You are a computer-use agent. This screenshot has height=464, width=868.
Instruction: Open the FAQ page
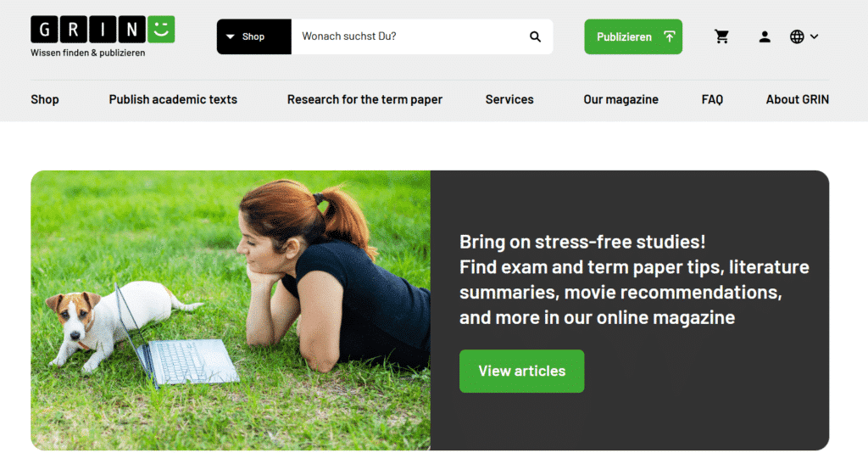tap(712, 99)
